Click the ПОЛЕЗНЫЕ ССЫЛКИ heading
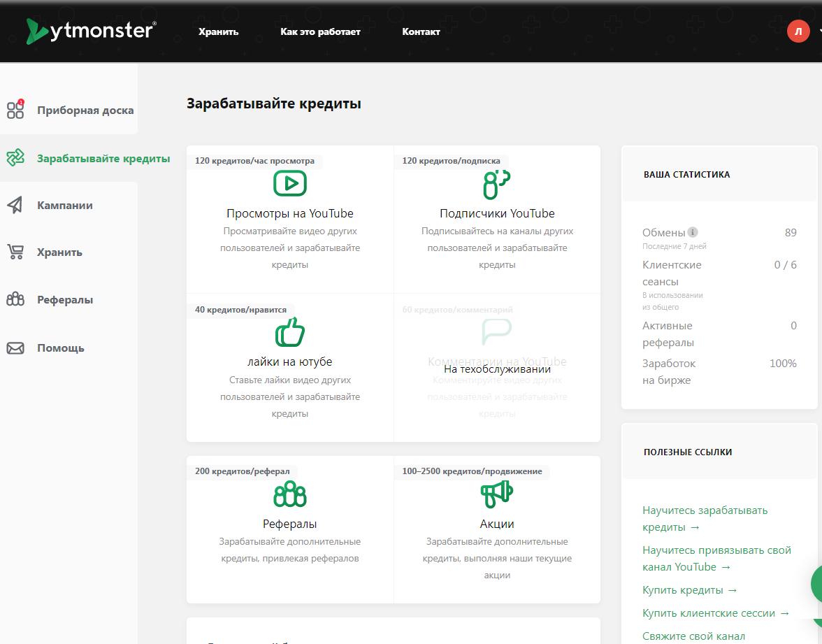 pyautogui.click(x=688, y=452)
